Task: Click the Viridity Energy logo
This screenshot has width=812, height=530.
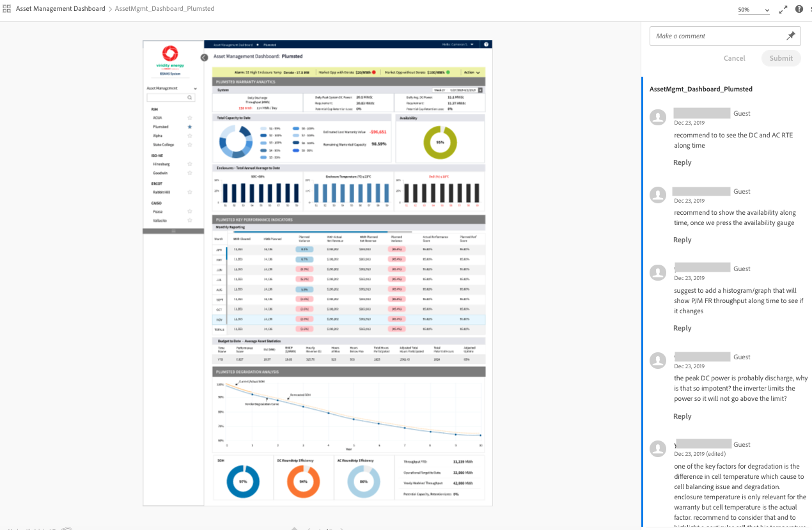Action: click(170, 58)
